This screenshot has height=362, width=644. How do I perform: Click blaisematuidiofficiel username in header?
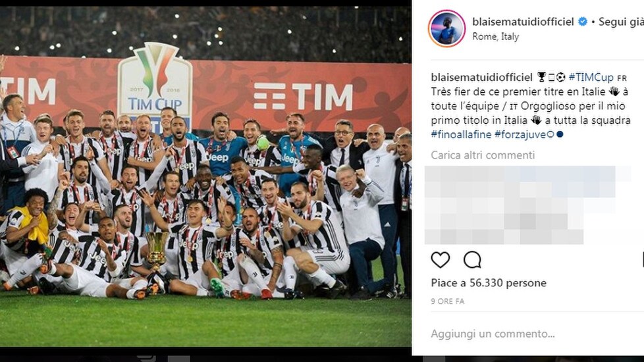coord(523,22)
